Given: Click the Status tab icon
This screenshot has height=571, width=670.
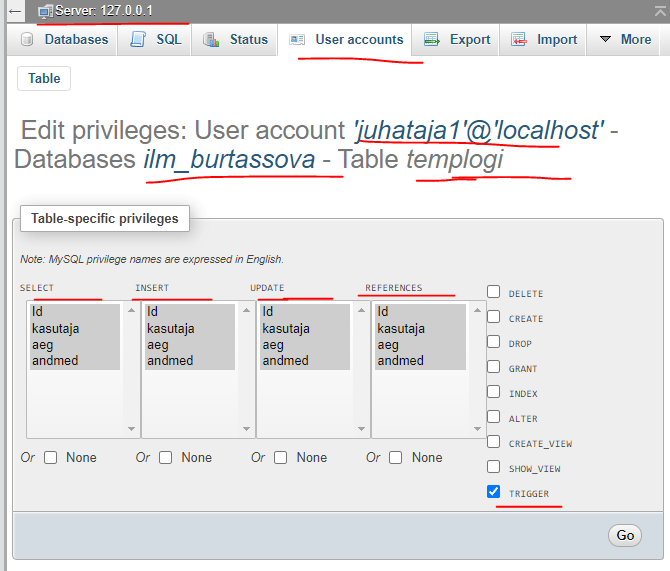Looking at the screenshot, I should (211, 40).
